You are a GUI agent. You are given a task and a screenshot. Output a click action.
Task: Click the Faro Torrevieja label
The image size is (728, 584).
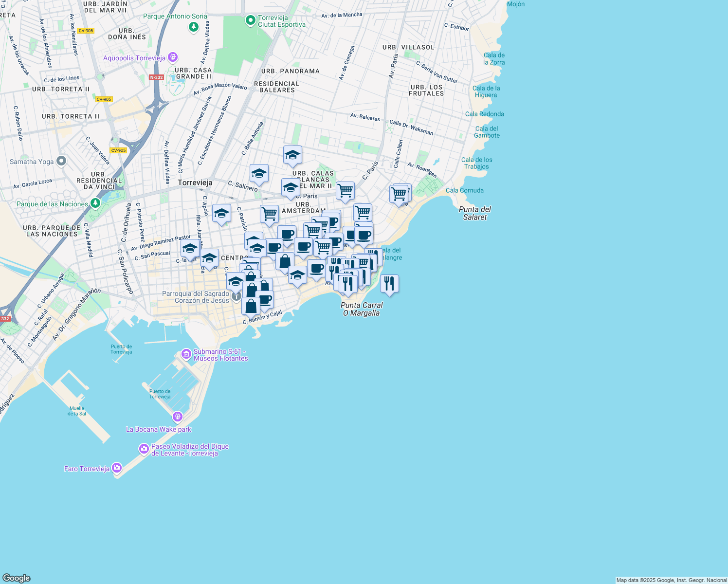click(x=87, y=469)
